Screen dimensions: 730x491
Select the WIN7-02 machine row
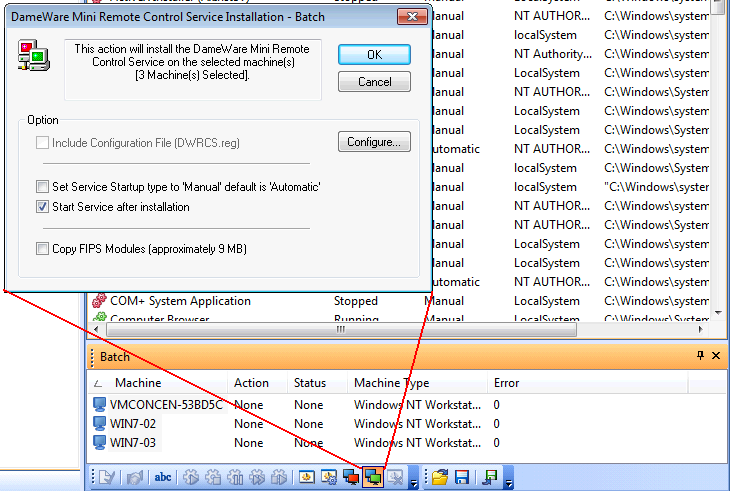(133, 424)
